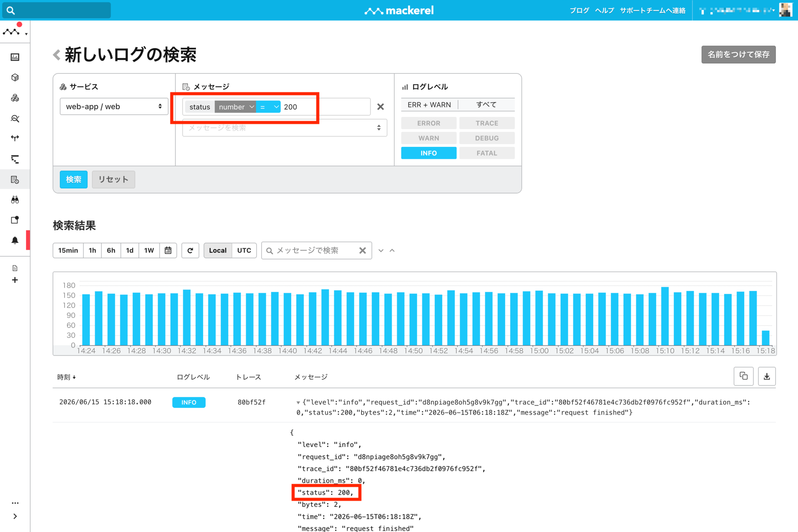Sort by 時刻 column header
This screenshot has width=798, height=532.
tap(66, 377)
